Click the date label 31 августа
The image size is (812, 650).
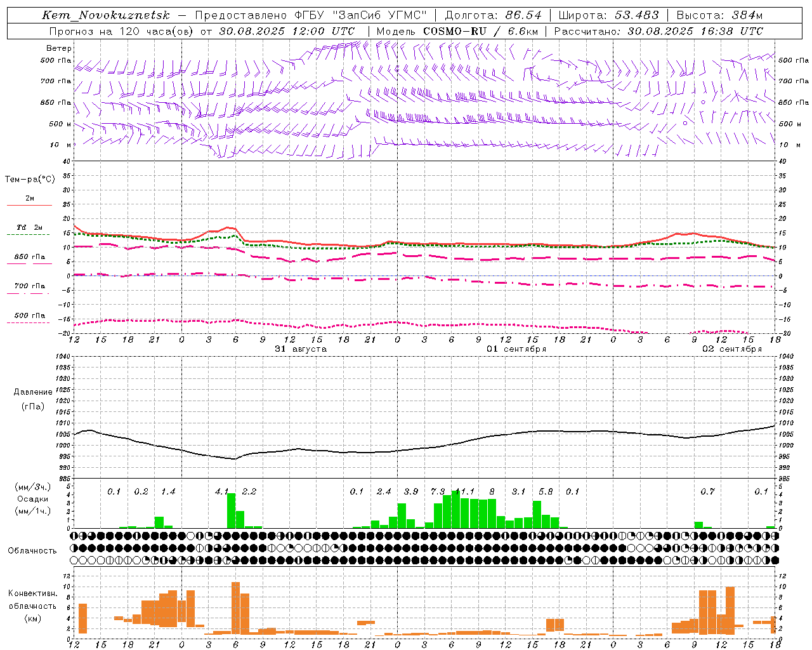[301, 349]
